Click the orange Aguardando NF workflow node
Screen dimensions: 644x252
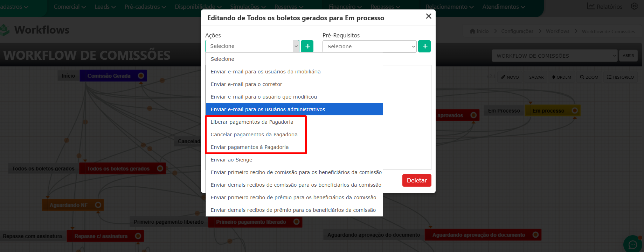[73, 205]
